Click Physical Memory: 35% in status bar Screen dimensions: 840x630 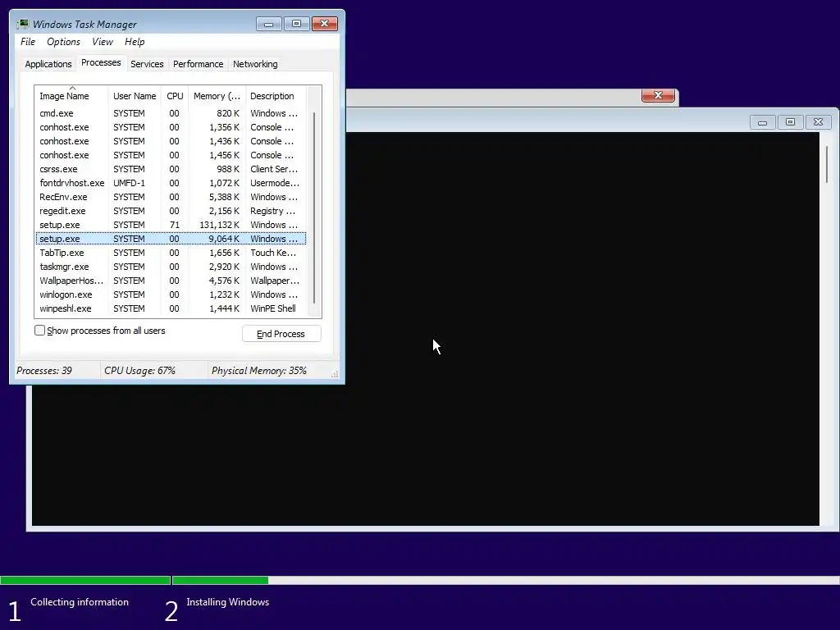pos(258,370)
